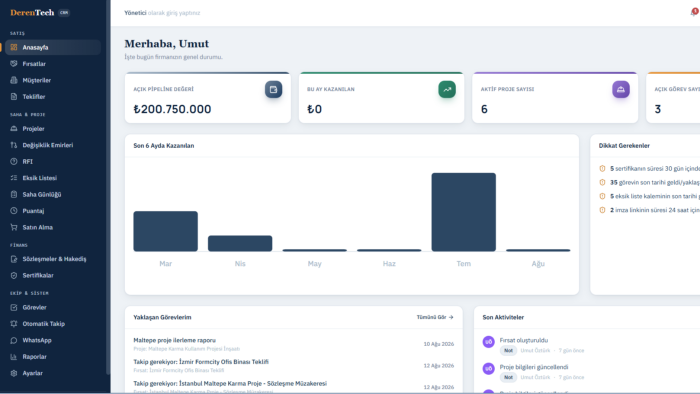
Task: Open the notification bell icon
Action: coord(693,12)
